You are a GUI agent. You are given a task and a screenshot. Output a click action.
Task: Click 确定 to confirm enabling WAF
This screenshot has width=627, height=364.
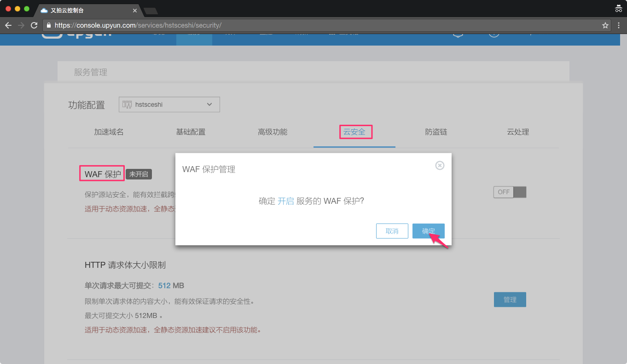pos(428,231)
